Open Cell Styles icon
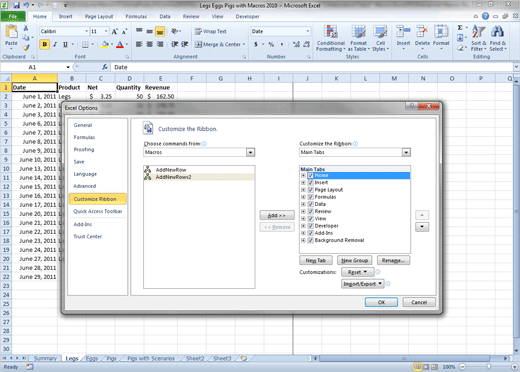Screen dimensions: 520x372 (x=380, y=32)
